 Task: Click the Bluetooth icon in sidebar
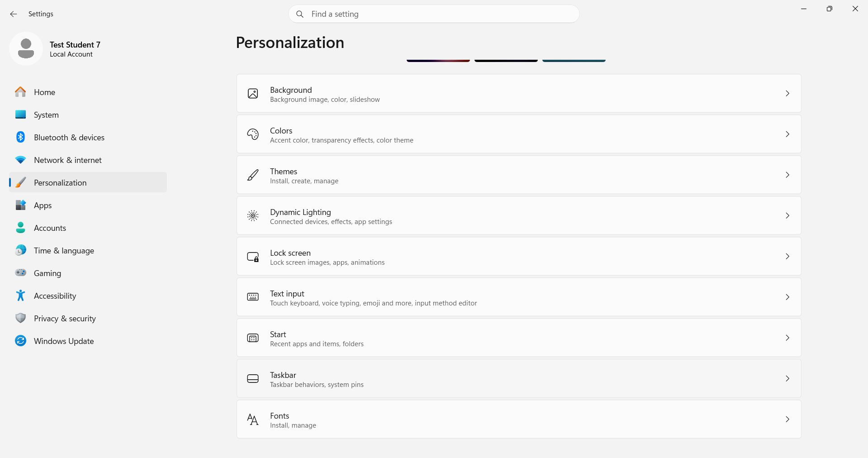click(x=20, y=137)
